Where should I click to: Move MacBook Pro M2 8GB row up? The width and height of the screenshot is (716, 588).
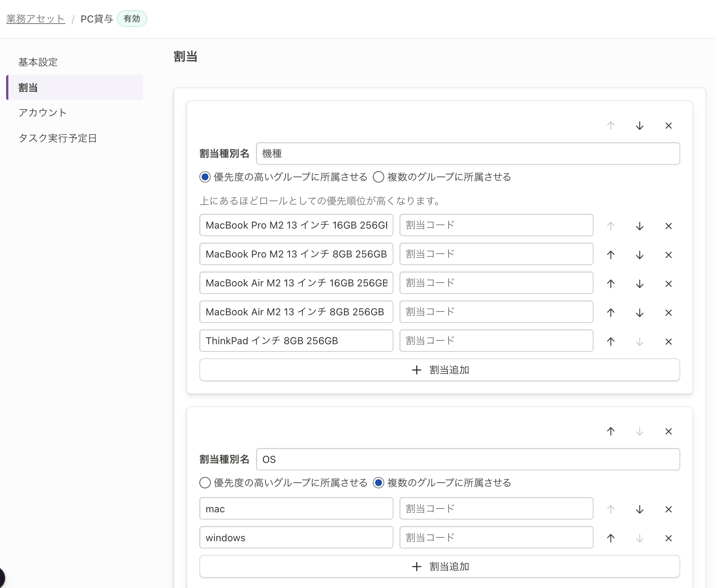point(611,255)
